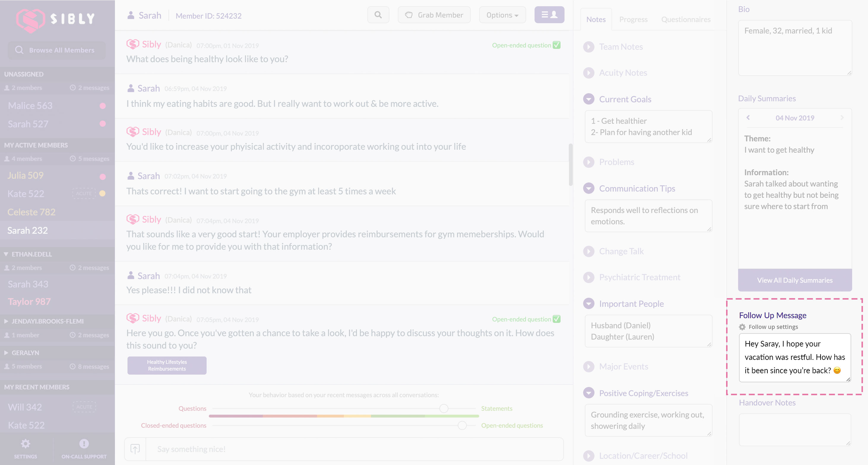
Task: Open follow up settings gear icon
Action: pos(742,327)
